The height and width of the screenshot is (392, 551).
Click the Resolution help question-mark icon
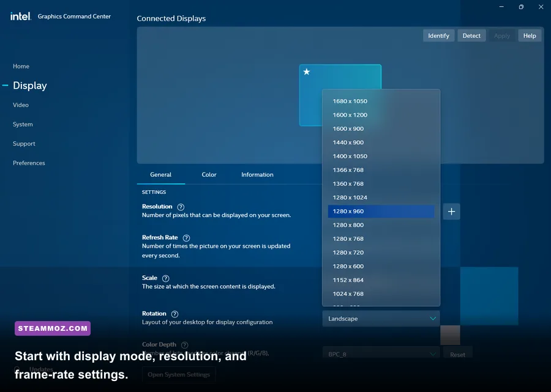[181, 207]
